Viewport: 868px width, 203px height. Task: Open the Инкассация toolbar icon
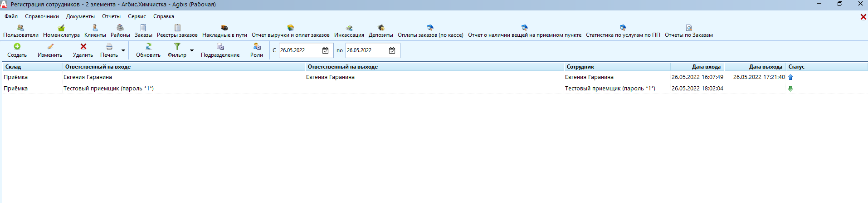tap(349, 31)
